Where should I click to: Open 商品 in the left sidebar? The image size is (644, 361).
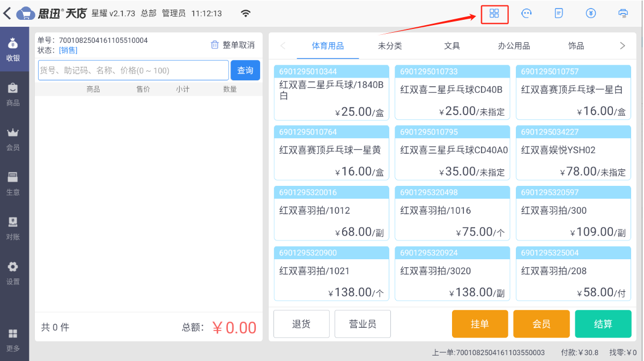(x=13, y=94)
